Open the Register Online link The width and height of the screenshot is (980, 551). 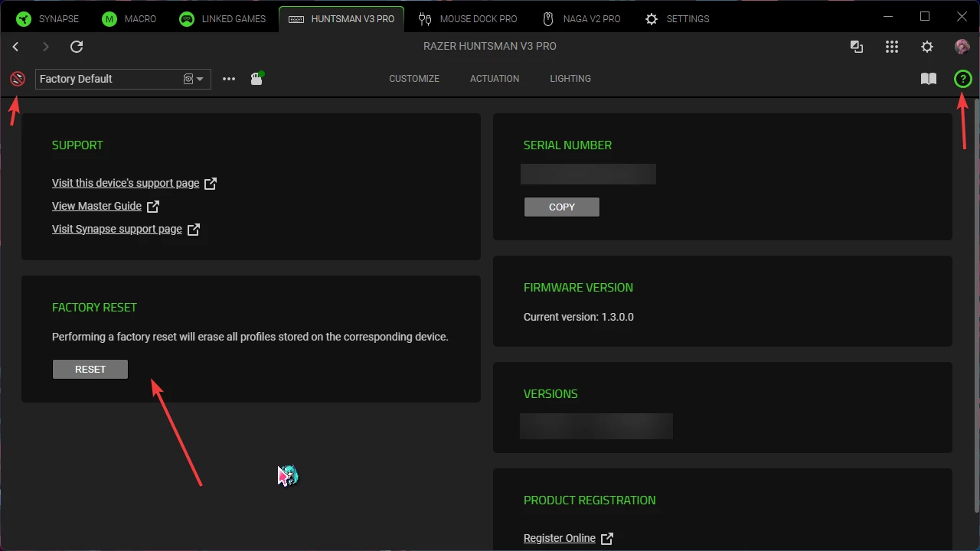click(568, 538)
